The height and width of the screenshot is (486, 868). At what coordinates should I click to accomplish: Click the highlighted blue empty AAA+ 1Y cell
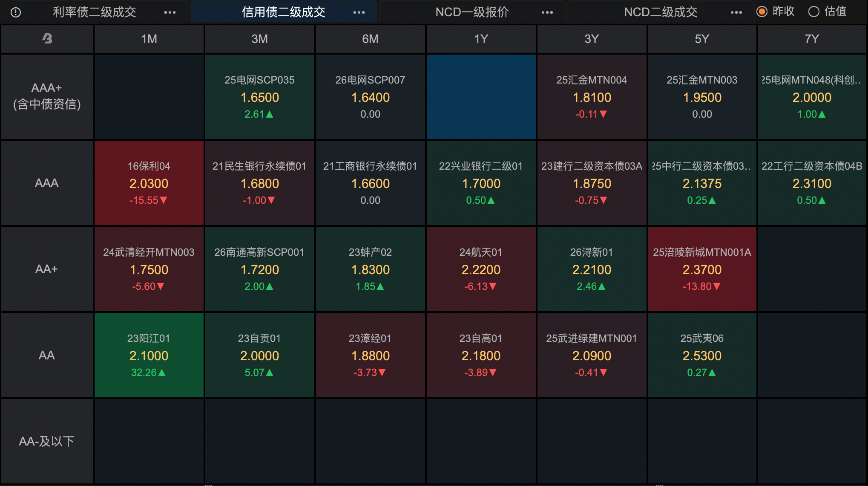coord(481,96)
